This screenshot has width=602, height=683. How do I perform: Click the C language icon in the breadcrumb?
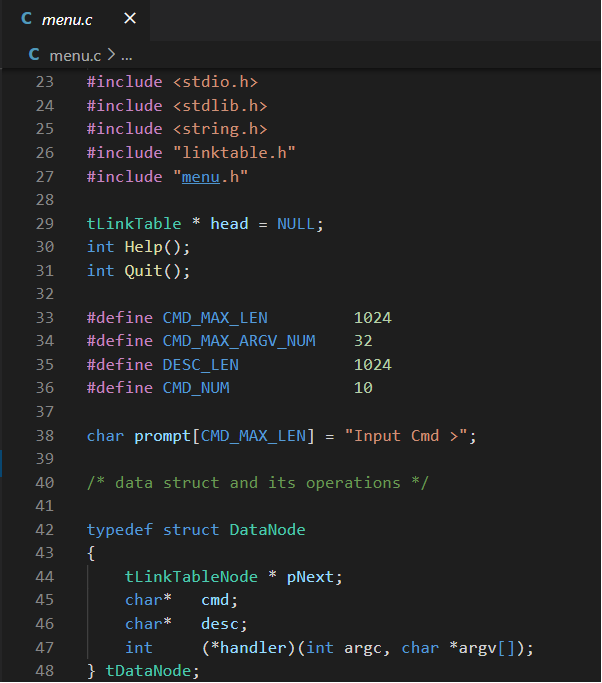point(34,54)
